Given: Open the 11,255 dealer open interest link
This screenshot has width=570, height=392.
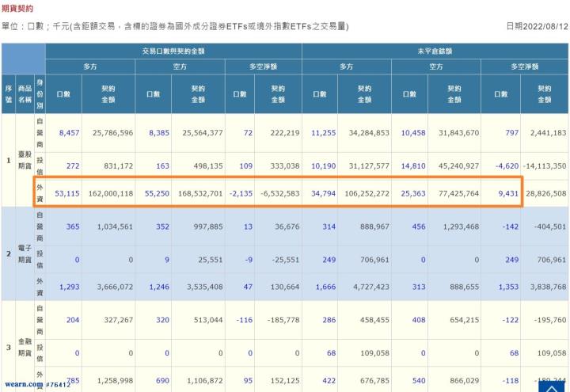Looking at the screenshot, I should click(324, 133).
